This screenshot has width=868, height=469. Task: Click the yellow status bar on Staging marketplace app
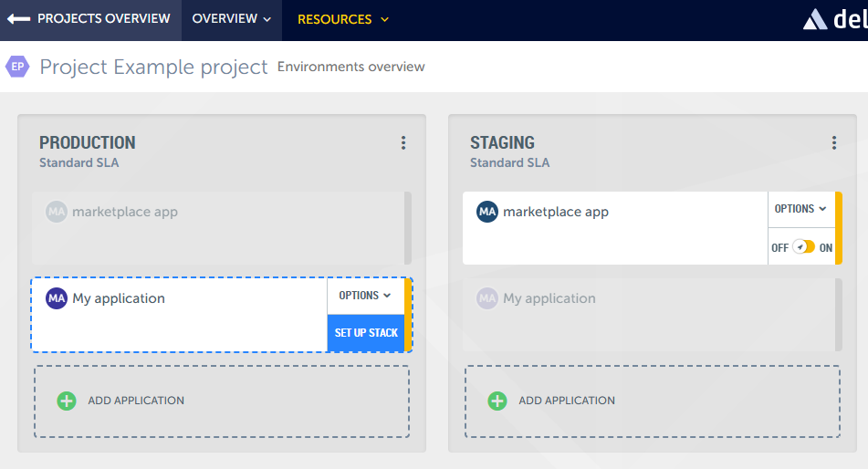(839, 228)
